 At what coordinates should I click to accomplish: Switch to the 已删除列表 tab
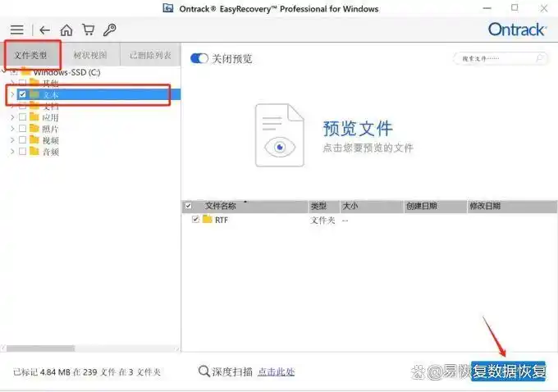click(150, 55)
